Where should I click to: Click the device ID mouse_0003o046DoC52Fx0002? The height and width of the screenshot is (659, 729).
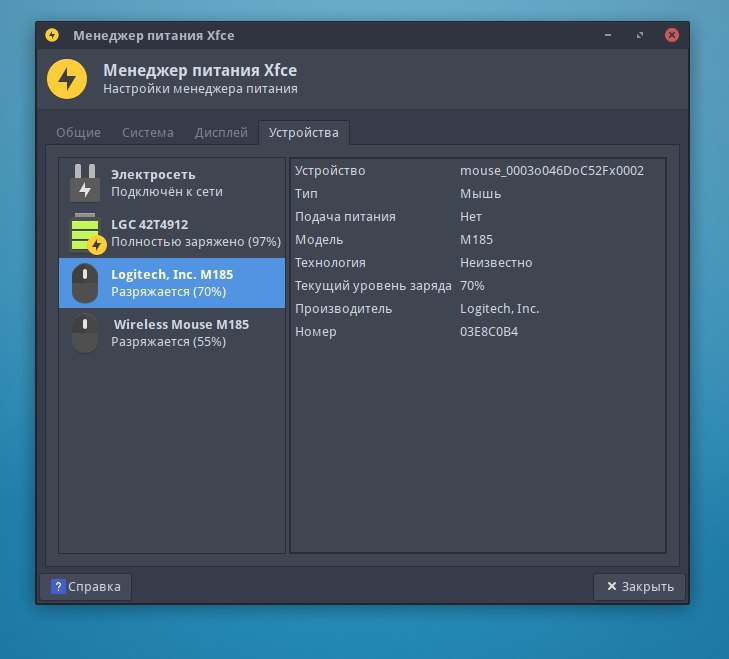pyautogui.click(x=552, y=171)
